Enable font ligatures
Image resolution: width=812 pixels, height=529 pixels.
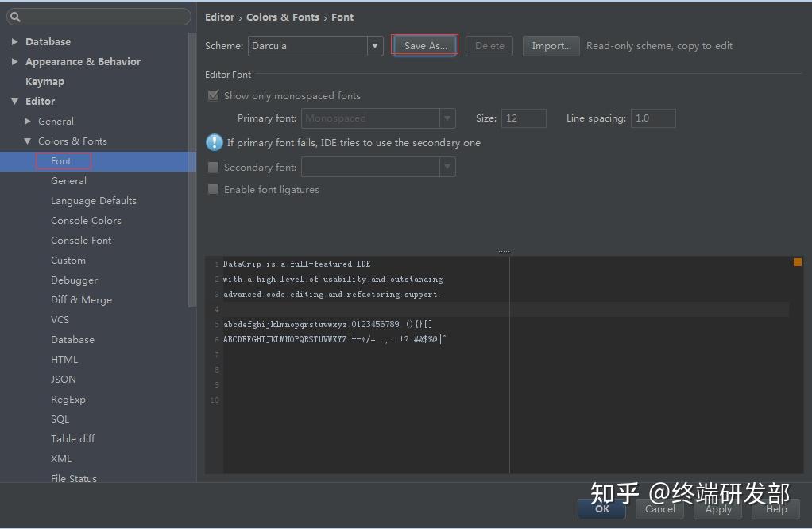pyautogui.click(x=213, y=189)
